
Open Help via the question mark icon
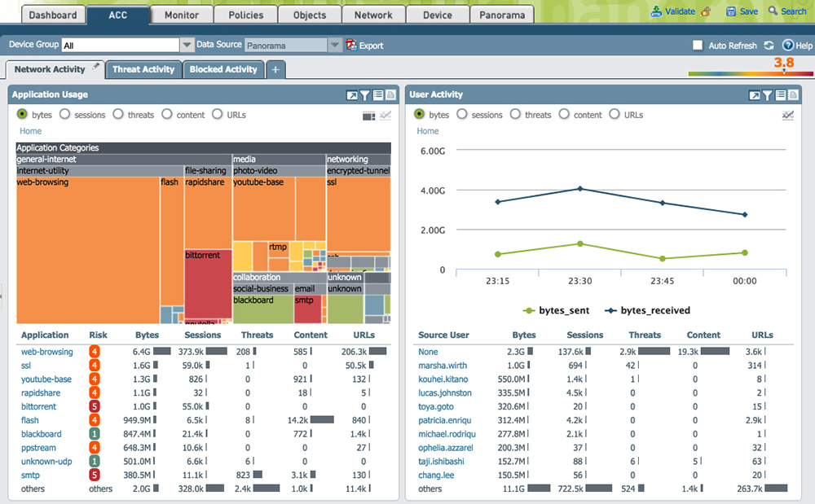tap(788, 45)
